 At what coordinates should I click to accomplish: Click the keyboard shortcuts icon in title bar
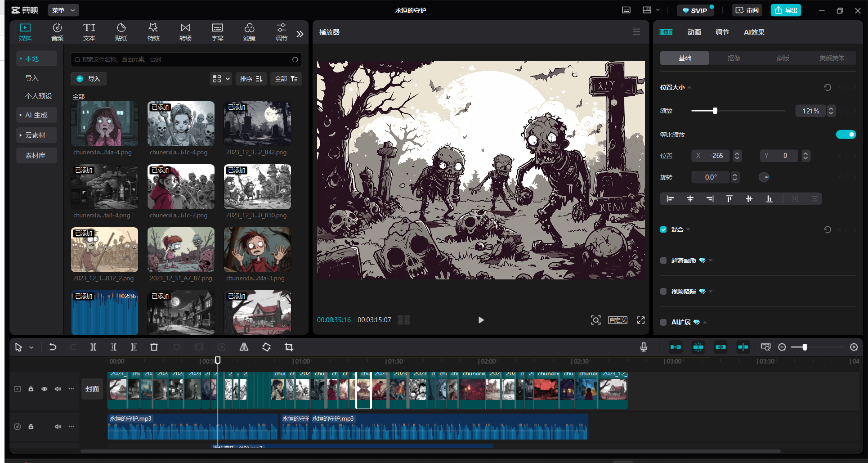point(626,10)
